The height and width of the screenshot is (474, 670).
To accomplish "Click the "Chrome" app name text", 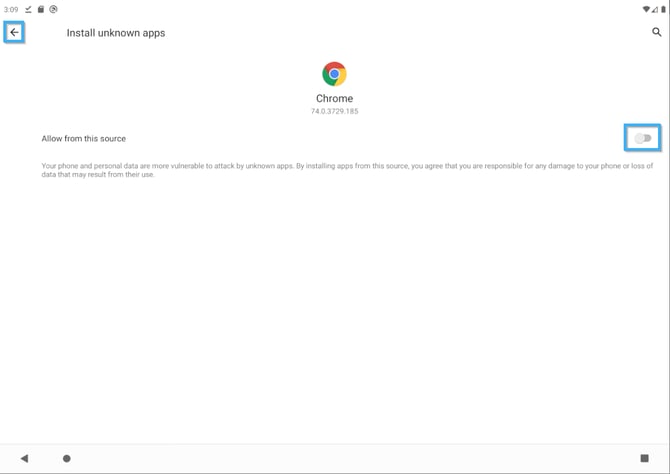I will [x=335, y=98].
